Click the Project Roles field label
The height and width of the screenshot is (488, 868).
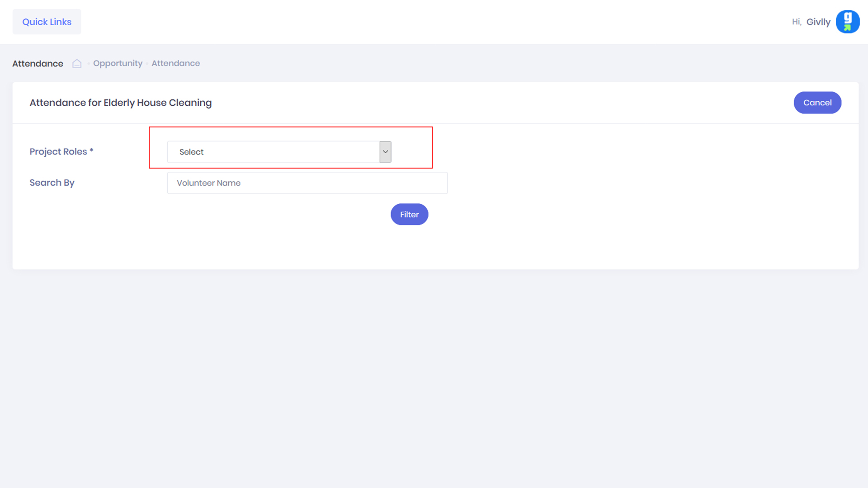(58, 152)
